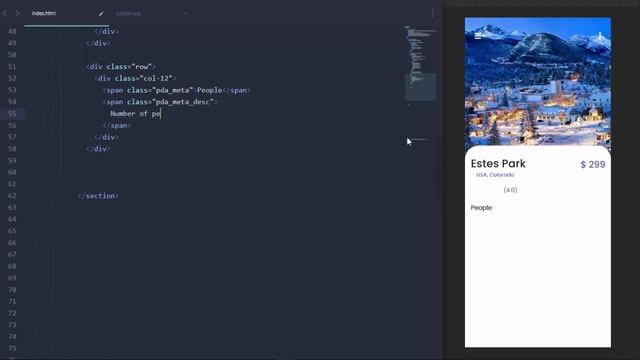Image resolution: width=640 pixels, height=360 pixels.
Task: Click the '$ 299' price
Action: pyautogui.click(x=593, y=164)
